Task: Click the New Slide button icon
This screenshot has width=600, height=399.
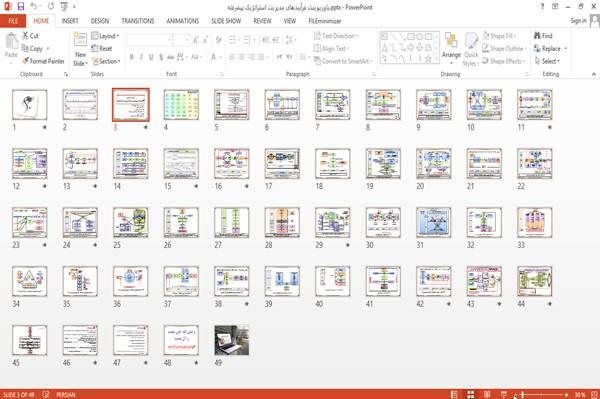Action: pos(80,40)
